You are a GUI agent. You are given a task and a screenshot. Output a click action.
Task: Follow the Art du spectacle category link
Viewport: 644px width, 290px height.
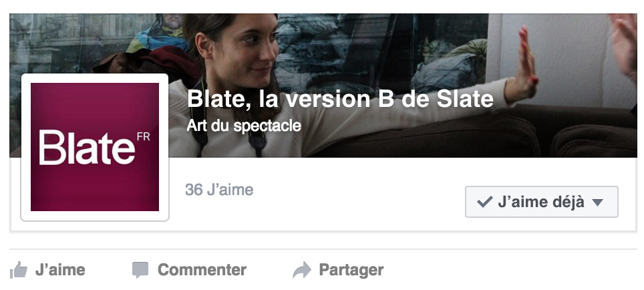click(244, 126)
